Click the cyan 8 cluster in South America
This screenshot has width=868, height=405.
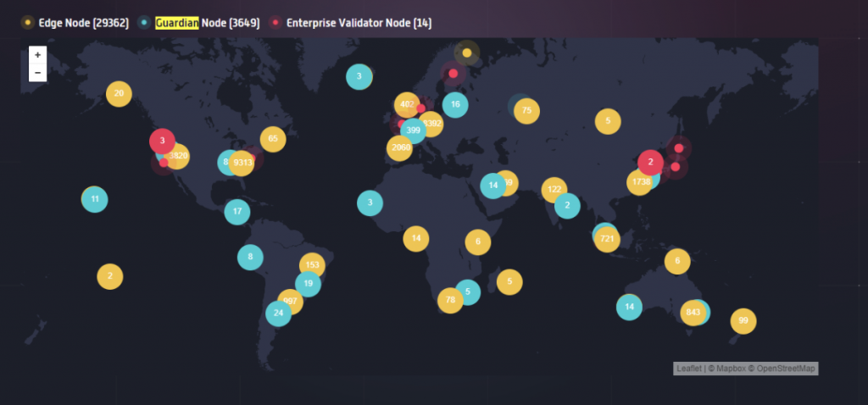pyautogui.click(x=250, y=257)
